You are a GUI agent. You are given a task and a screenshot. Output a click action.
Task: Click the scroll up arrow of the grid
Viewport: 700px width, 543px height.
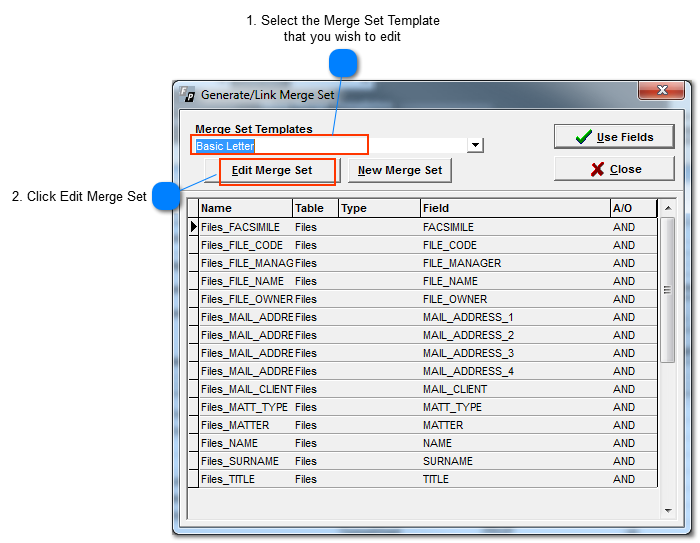coord(668,208)
